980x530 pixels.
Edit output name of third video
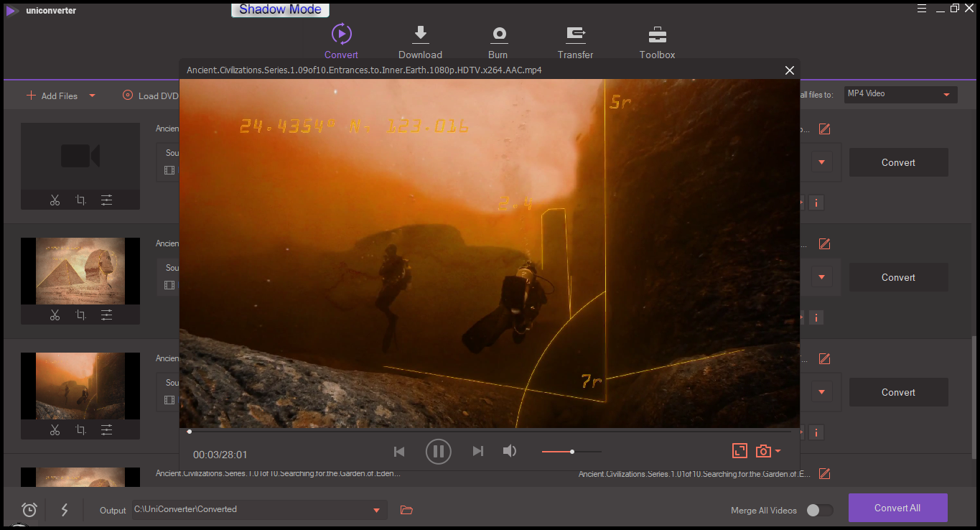tap(824, 359)
